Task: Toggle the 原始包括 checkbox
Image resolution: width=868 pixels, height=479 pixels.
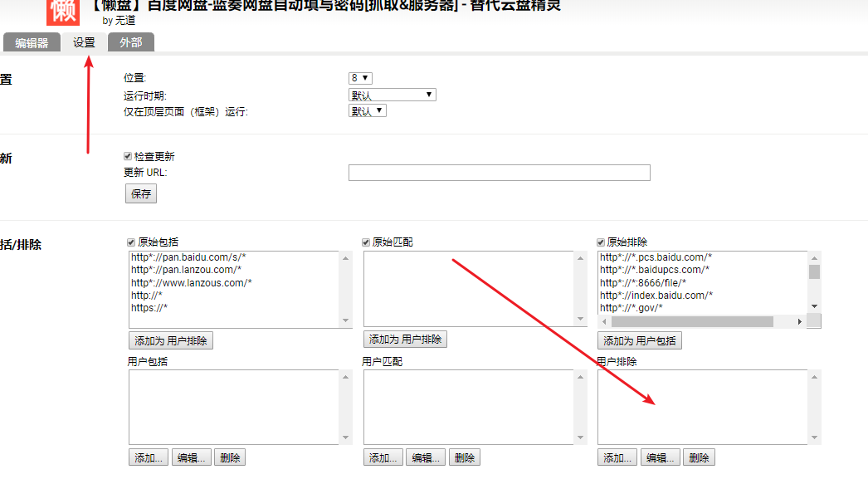Action: (x=131, y=242)
